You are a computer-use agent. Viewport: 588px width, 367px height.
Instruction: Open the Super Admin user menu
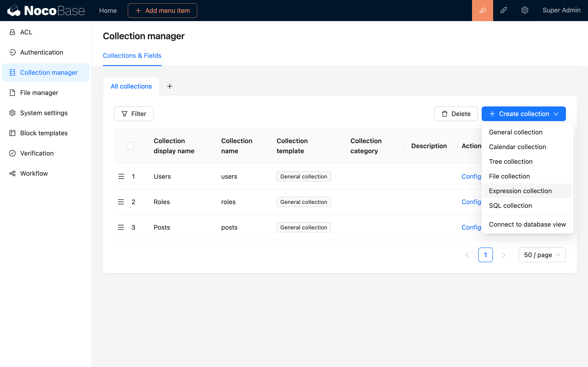point(561,11)
